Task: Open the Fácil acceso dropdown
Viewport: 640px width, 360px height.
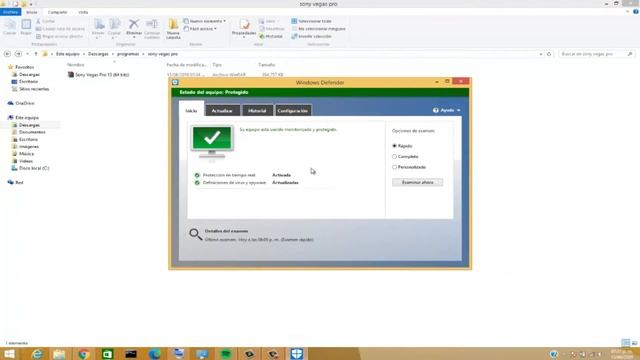Action: (x=200, y=29)
